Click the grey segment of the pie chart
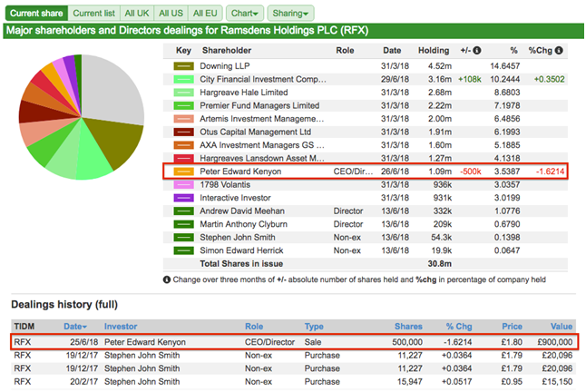 [111, 90]
